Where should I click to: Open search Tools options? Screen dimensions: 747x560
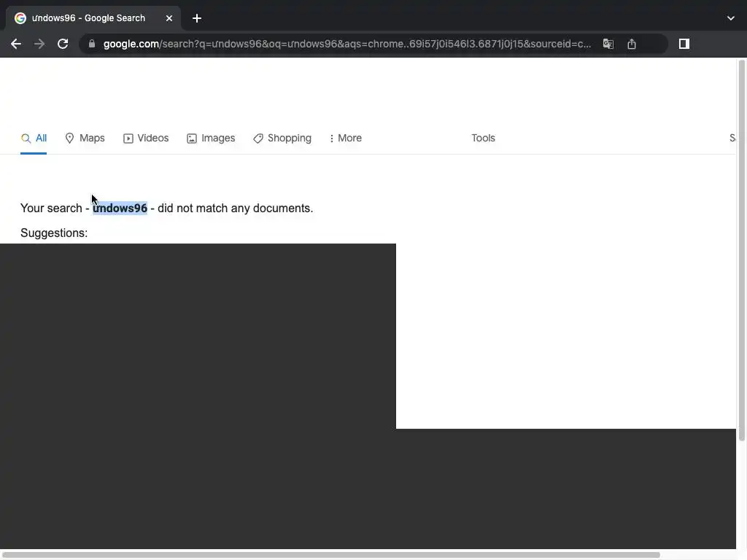[483, 138]
